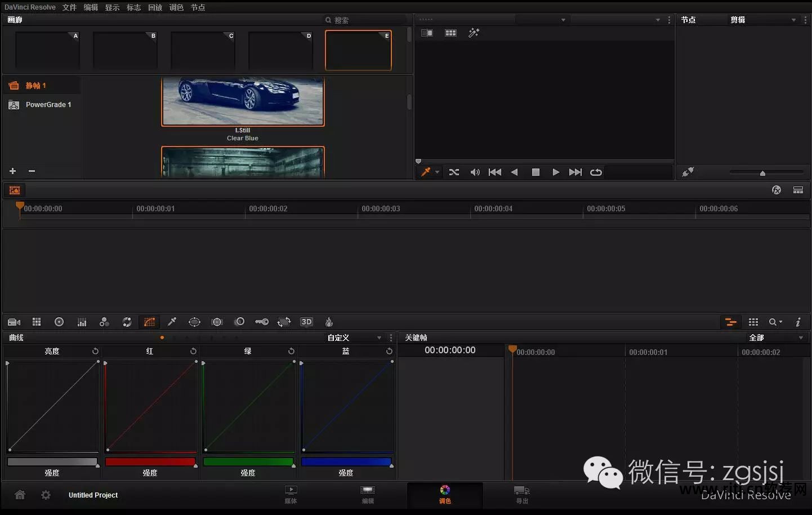Switch to the Deliver export page
The height and width of the screenshot is (515, 812).
(x=522, y=494)
